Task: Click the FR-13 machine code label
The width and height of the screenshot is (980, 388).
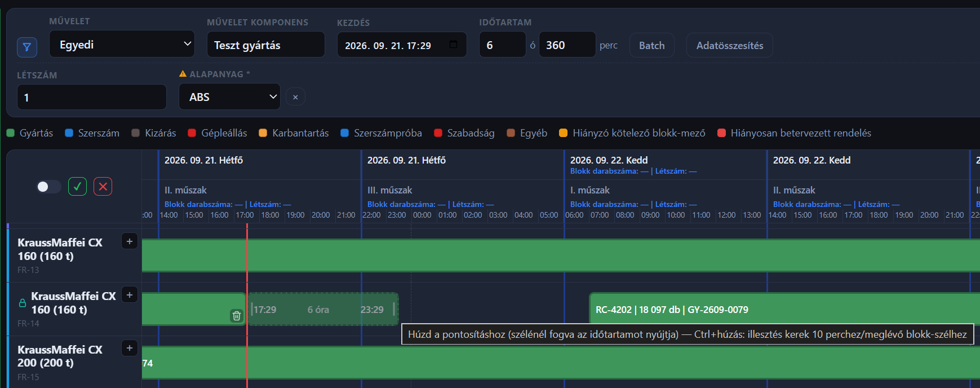Action: point(28,270)
